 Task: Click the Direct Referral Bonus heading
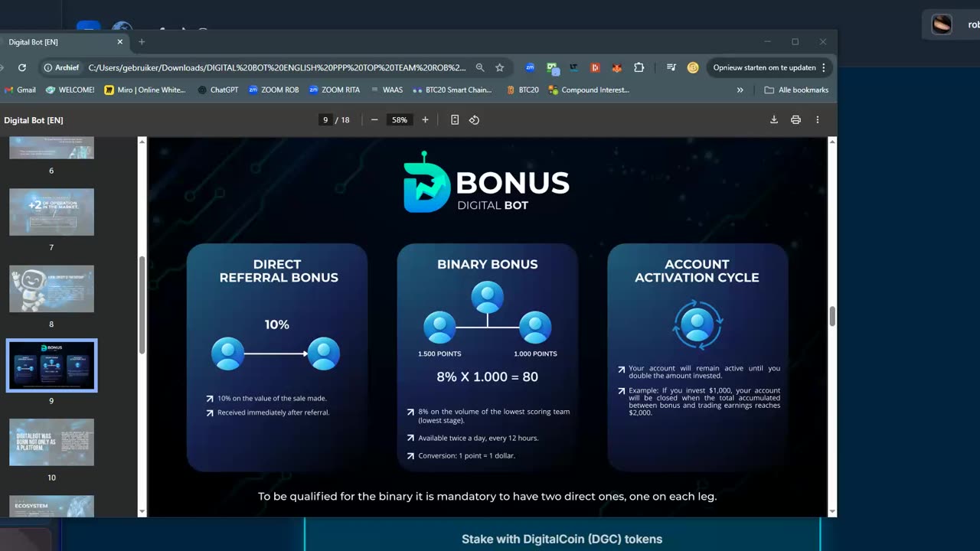point(277,271)
